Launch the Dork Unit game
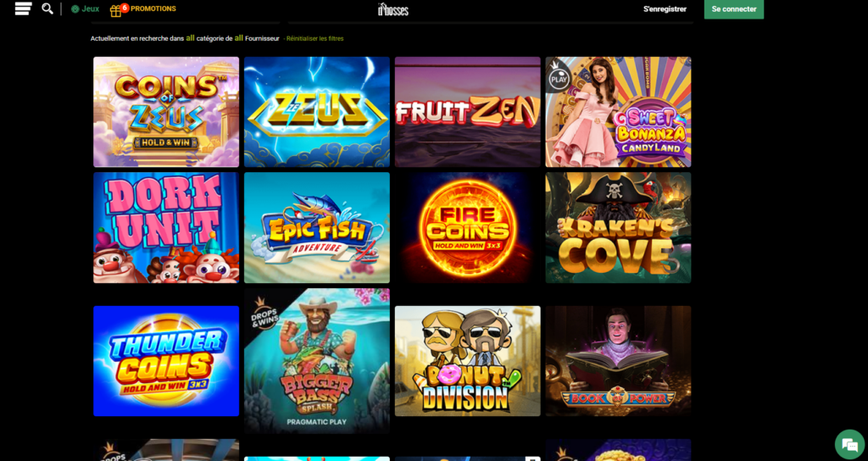The width and height of the screenshot is (868, 461). click(166, 227)
